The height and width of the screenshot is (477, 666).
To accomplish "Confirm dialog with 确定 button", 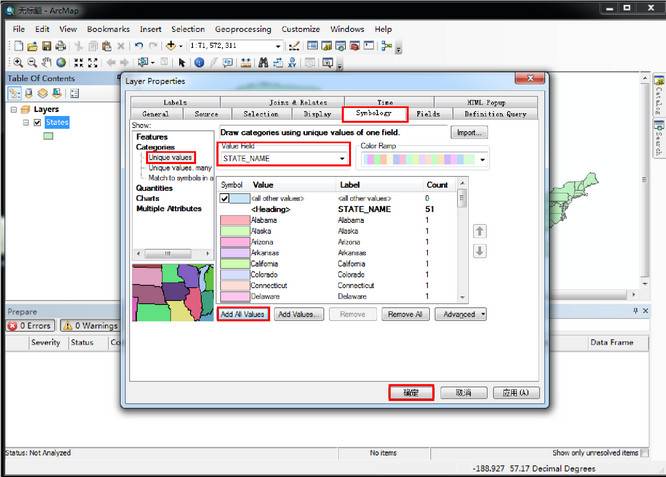I will [411, 392].
